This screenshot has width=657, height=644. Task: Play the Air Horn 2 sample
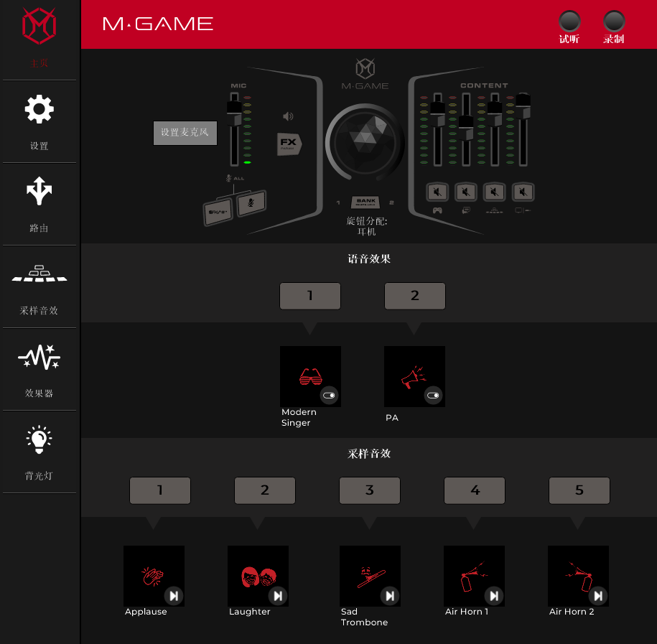pos(598,595)
